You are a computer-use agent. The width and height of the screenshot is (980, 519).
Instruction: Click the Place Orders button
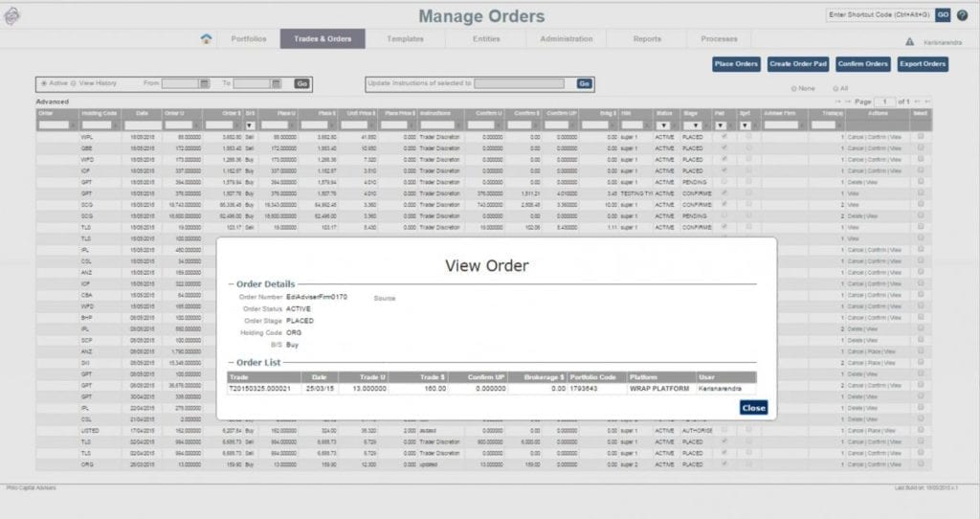pyautogui.click(x=736, y=64)
